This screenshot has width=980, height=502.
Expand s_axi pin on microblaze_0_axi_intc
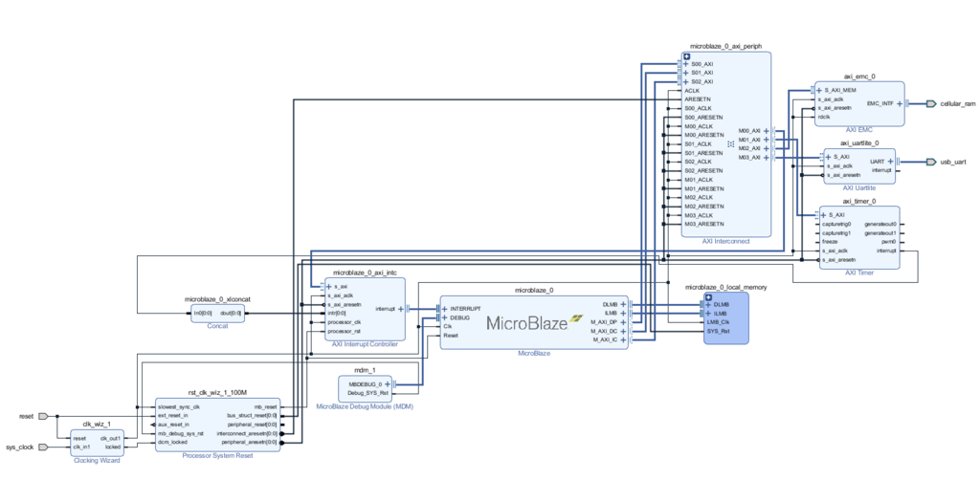click(x=329, y=287)
